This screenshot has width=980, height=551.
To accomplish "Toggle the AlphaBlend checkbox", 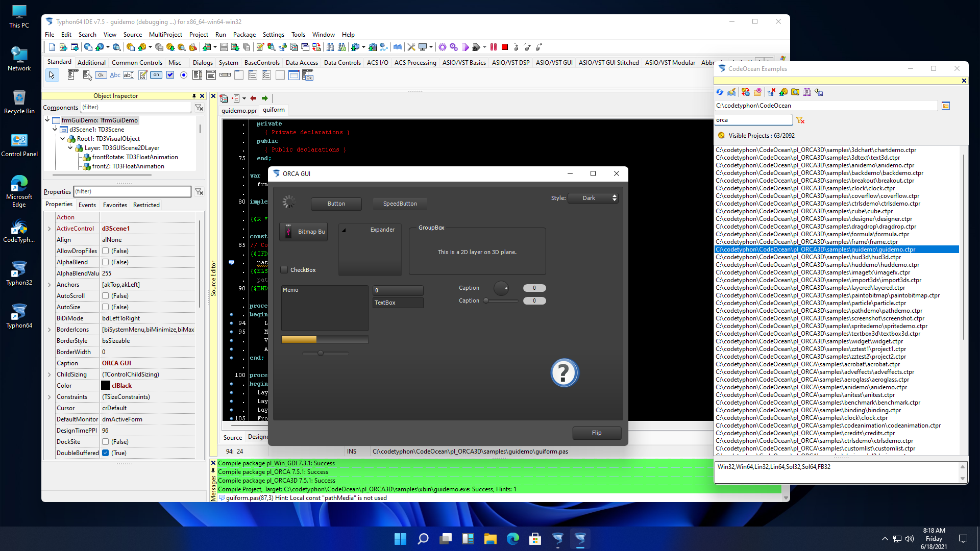I will pyautogui.click(x=105, y=262).
